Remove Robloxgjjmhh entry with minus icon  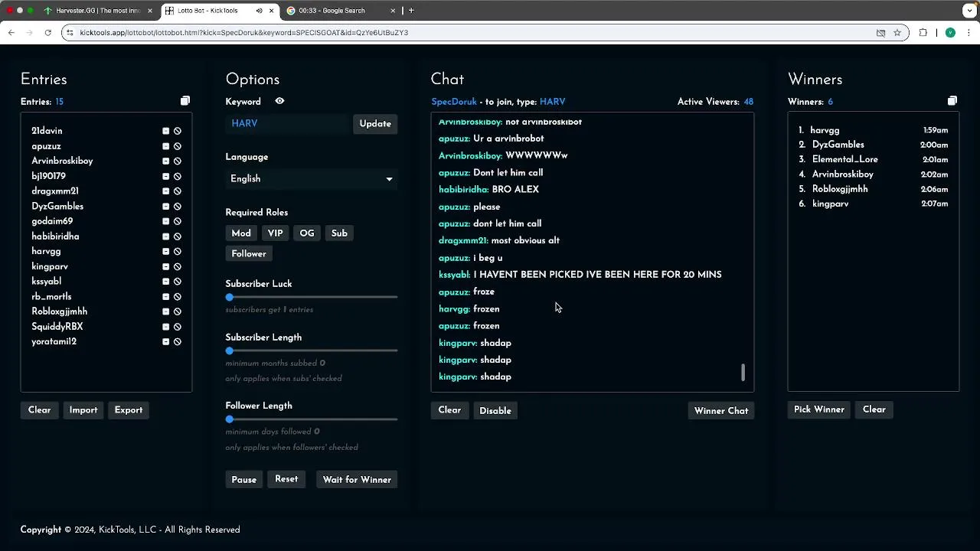pyautogui.click(x=165, y=311)
